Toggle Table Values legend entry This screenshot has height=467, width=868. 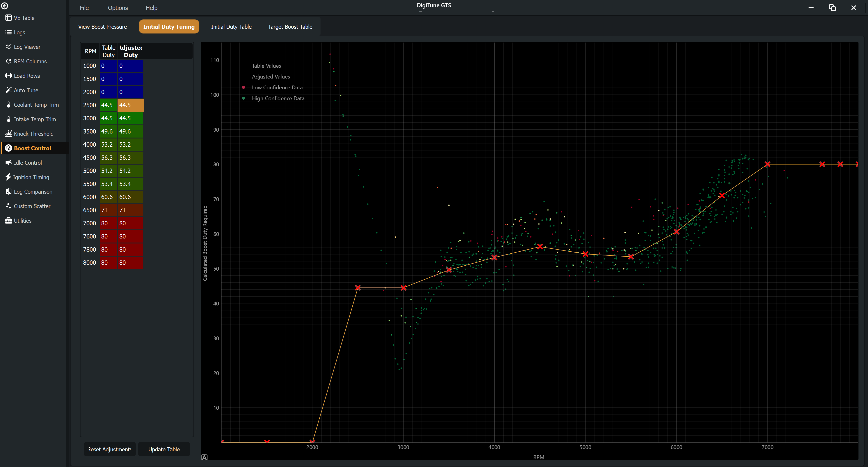(260, 66)
